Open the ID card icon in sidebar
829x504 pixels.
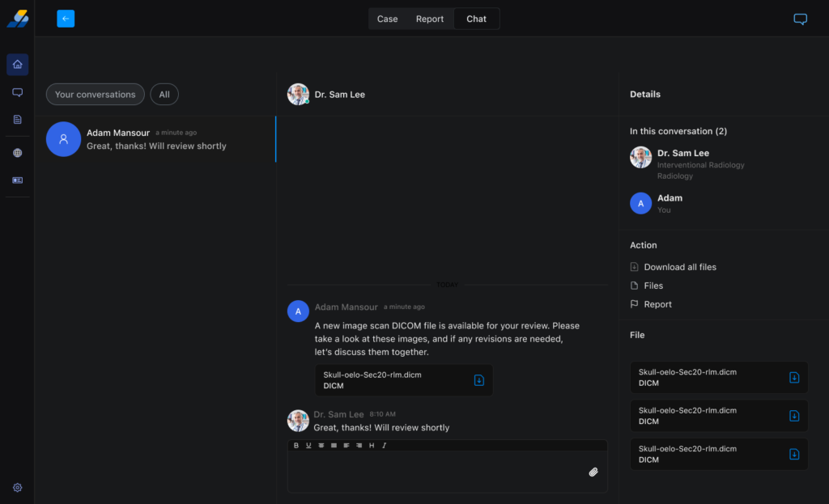pyautogui.click(x=18, y=180)
